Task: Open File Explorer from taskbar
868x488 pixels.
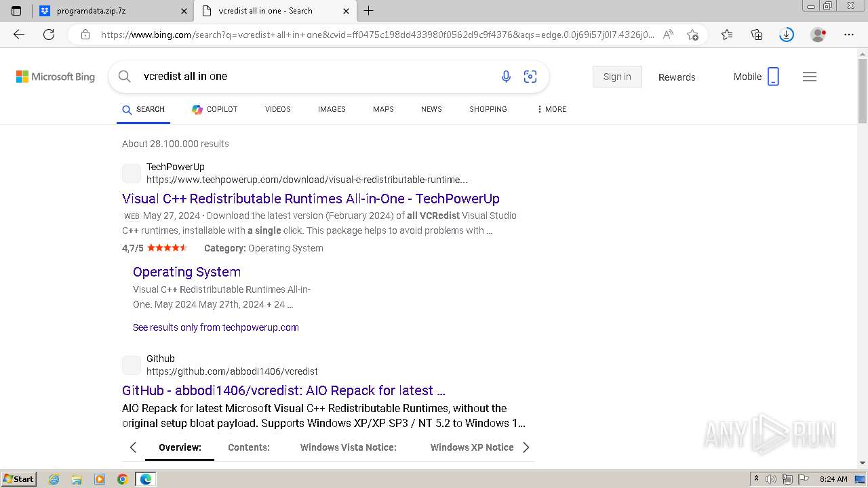Action: tap(77, 479)
